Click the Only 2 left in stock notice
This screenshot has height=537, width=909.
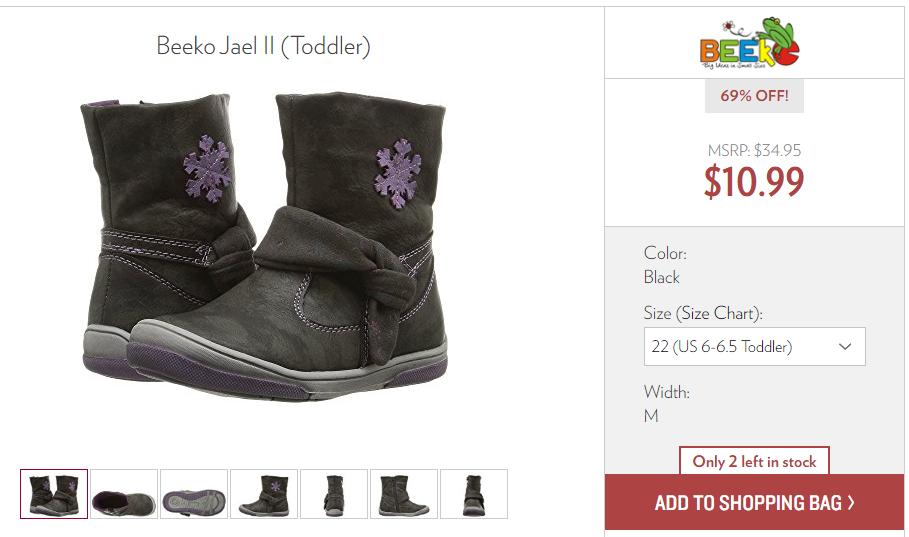point(754,462)
